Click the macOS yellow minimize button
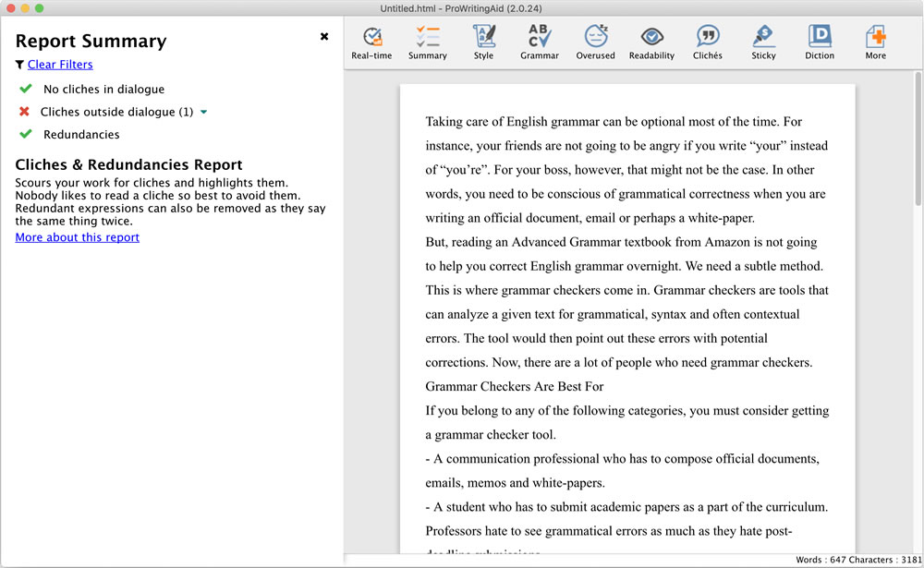924x568 pixels. point(25,8)
